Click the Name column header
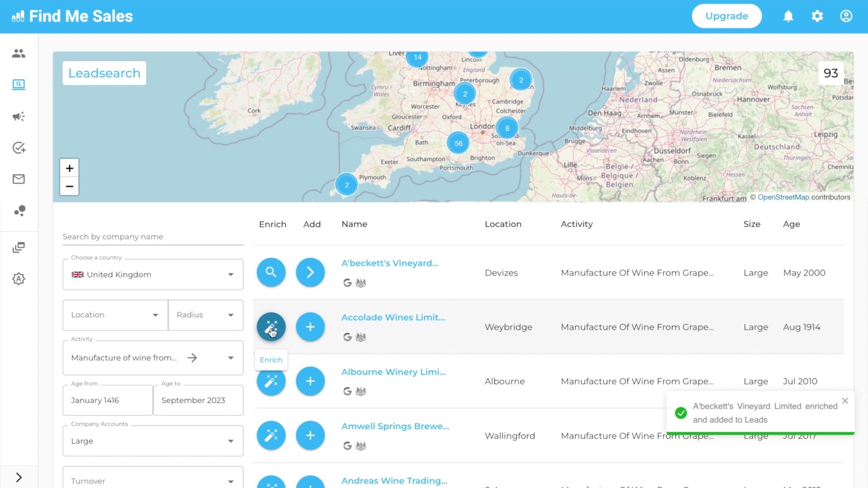Viewport: 868px width, 488px height. (354, 224)
